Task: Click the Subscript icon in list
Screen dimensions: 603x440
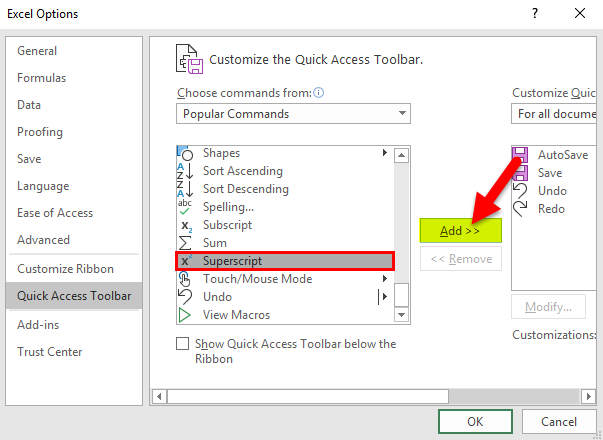Action: pos(185,225)
